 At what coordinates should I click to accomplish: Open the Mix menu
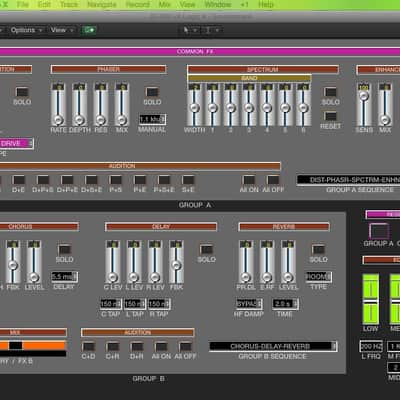click(x=164, y=5)
